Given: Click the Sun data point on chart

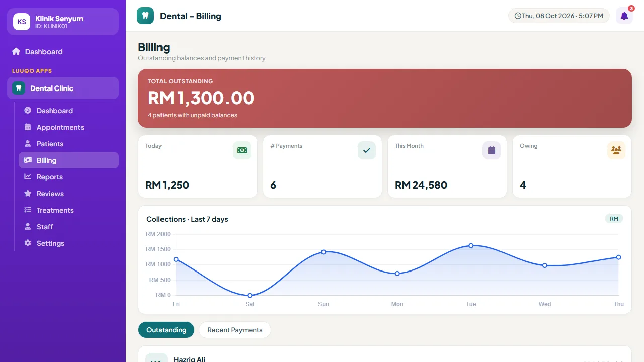Looking at the screenshot, I should pyautogui.click(x=324, y=252).
